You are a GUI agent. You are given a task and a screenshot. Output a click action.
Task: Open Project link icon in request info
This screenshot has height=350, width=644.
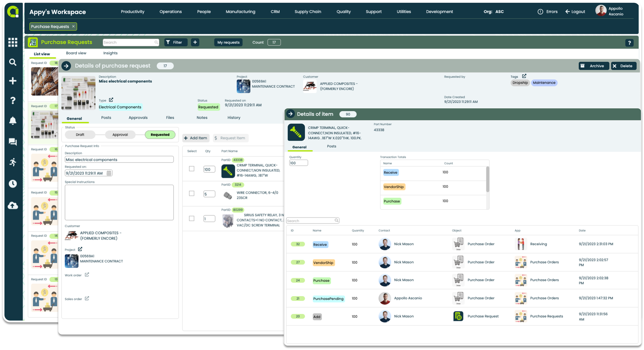click(x=80, y=249)
